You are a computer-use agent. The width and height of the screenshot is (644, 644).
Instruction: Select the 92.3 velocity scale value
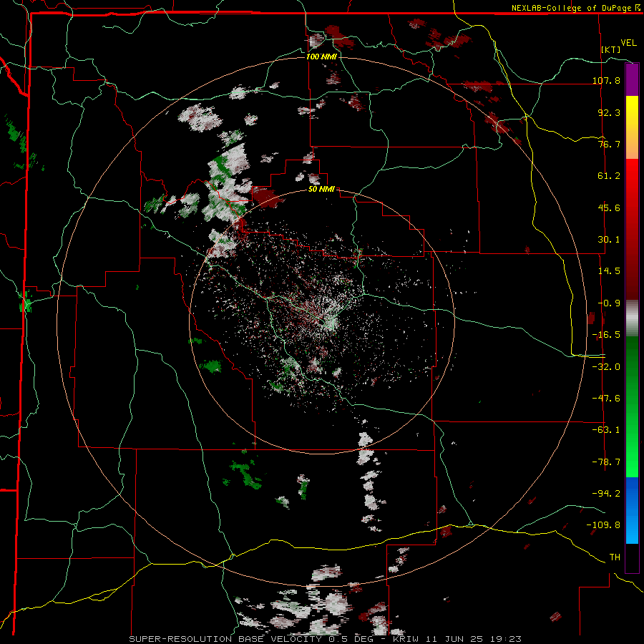click(x=609, y=112)
